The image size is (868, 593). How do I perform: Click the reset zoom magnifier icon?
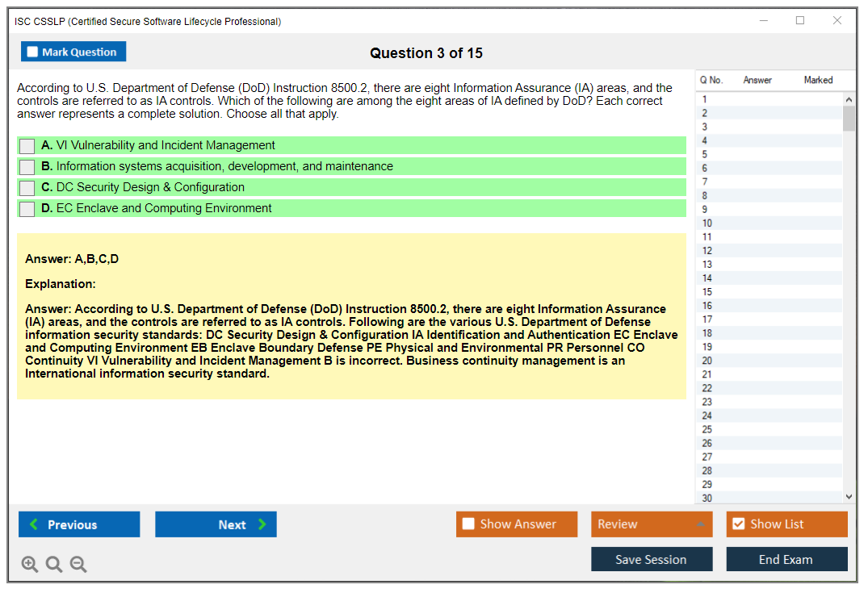click(54, 565)
